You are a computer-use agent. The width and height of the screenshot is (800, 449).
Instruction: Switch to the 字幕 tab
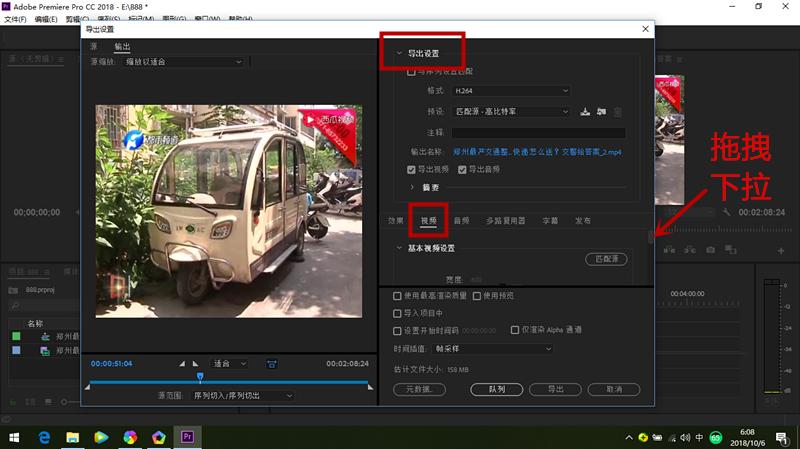[x=550, y=221]
